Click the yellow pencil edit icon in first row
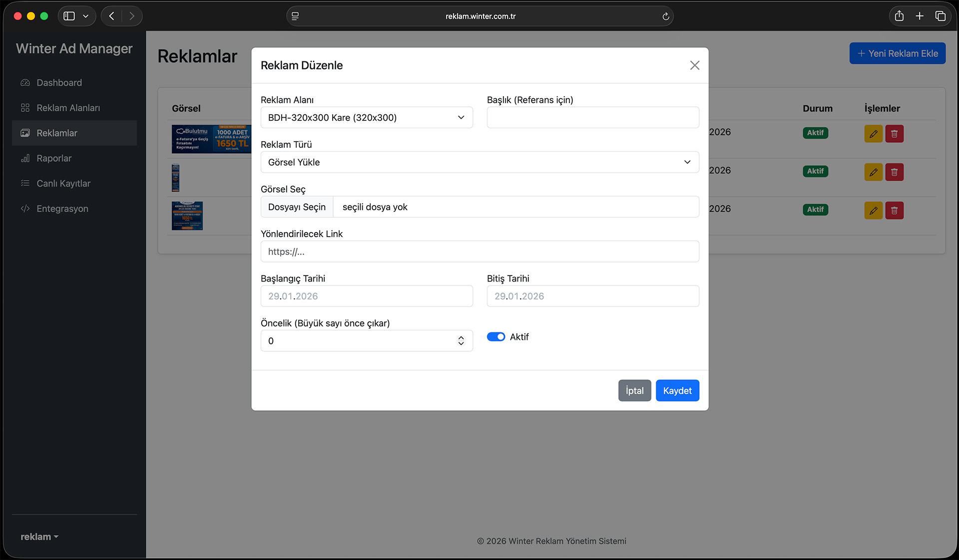Viewport: 959px width, 560px height. point(873,134)
